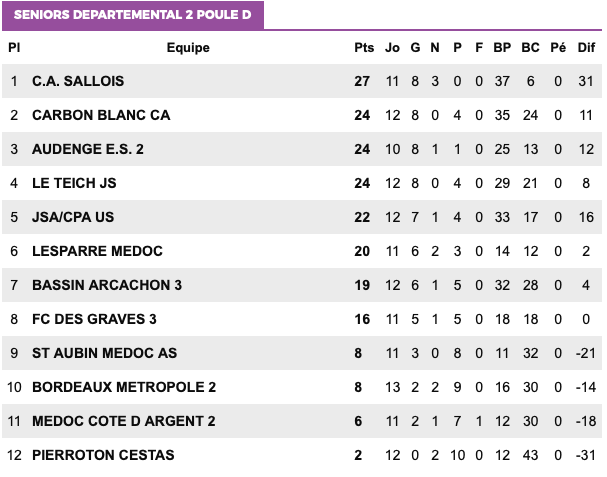The height and width of the screenshot is (477, 607).
Task: Open the C.A. SALLOIS team row
Action: point(302,81)
